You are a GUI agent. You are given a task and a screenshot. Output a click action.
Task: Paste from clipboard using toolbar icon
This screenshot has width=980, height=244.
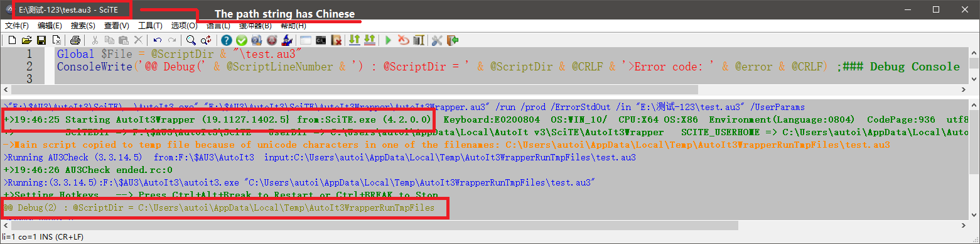(124, 40)
